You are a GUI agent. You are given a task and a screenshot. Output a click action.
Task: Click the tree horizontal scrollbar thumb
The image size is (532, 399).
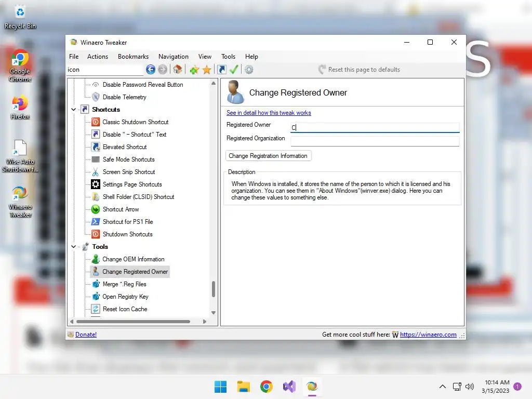tap(133, 321)
